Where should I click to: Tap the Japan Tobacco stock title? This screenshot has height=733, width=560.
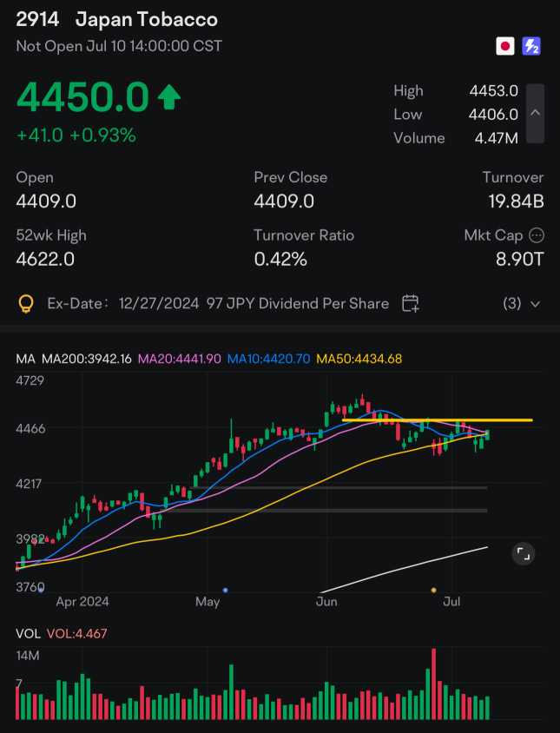click(x=147, y=20)
